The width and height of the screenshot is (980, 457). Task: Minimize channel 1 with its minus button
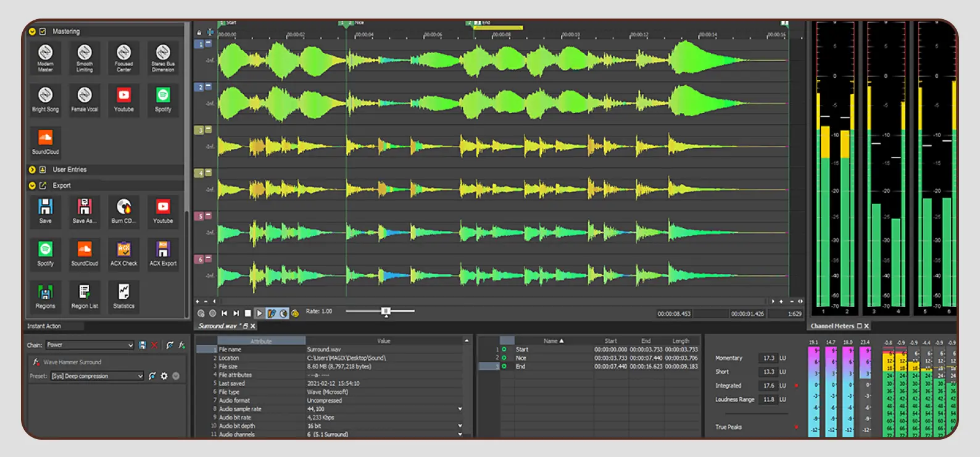209,44
